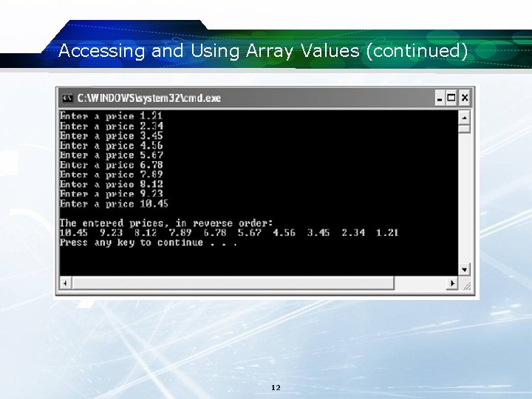Maximize the cmd.exe window
Image resolution: width=532 pixels, height=399 pixels.
point(451,98)
